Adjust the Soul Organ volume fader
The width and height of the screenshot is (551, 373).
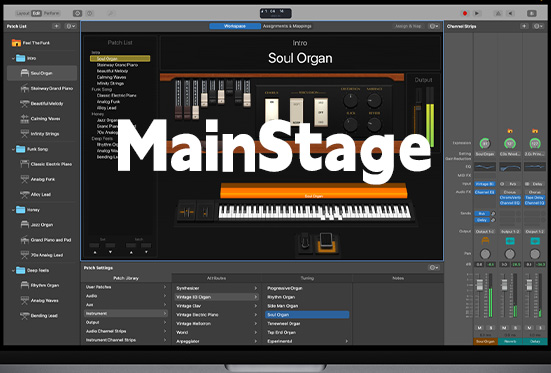[480, 284]
